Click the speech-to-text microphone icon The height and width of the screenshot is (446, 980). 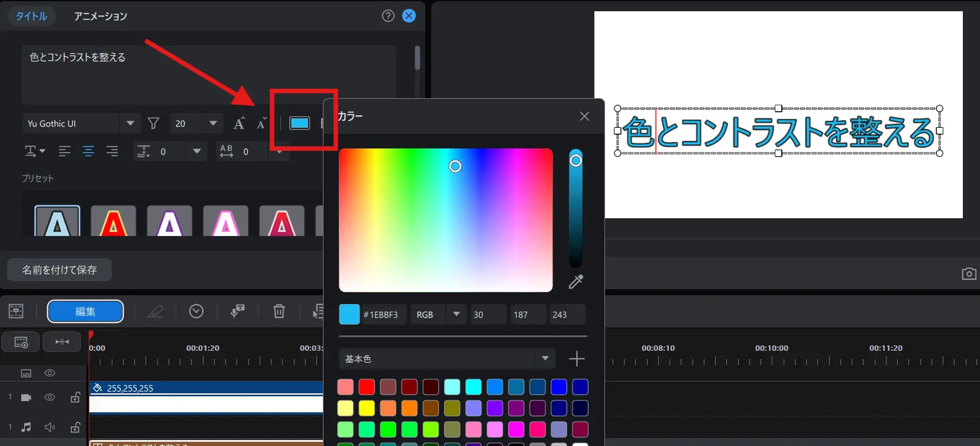tap(238, 311)
